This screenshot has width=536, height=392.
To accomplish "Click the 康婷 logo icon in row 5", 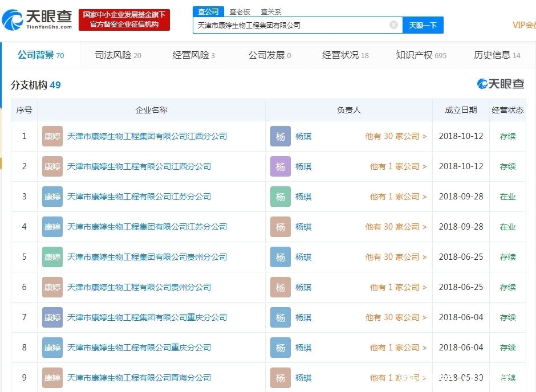I will (52, 257).
